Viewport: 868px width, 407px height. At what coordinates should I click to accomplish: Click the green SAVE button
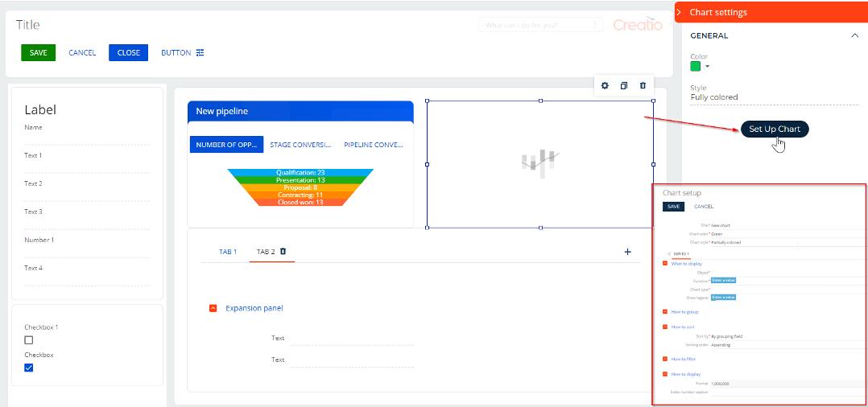coord(39,53)
